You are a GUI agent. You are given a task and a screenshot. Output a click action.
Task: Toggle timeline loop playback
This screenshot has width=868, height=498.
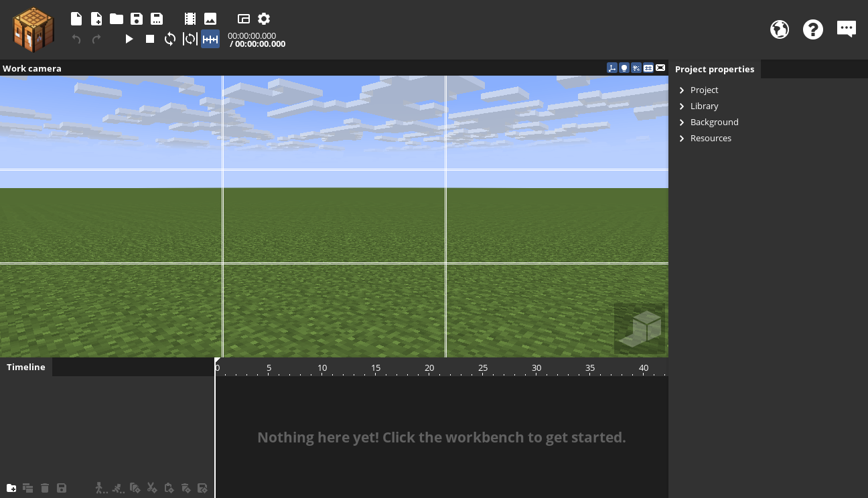(170, 39)
